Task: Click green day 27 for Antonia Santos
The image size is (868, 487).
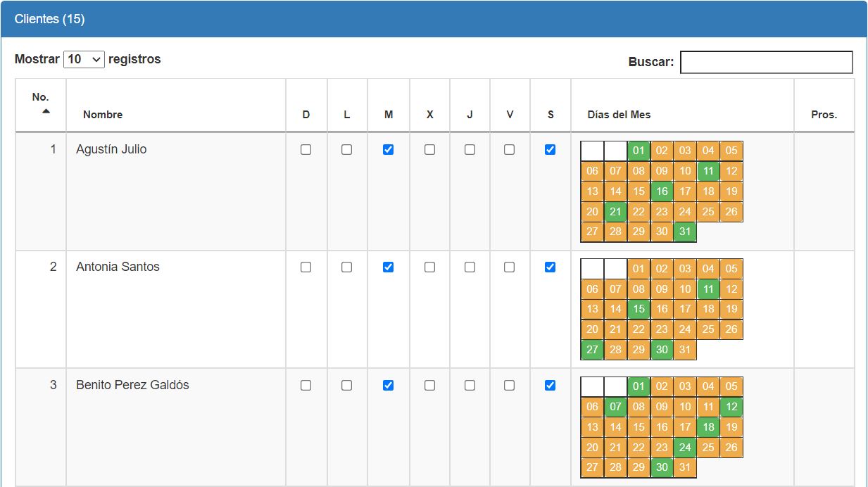Action: coord(592,350)
